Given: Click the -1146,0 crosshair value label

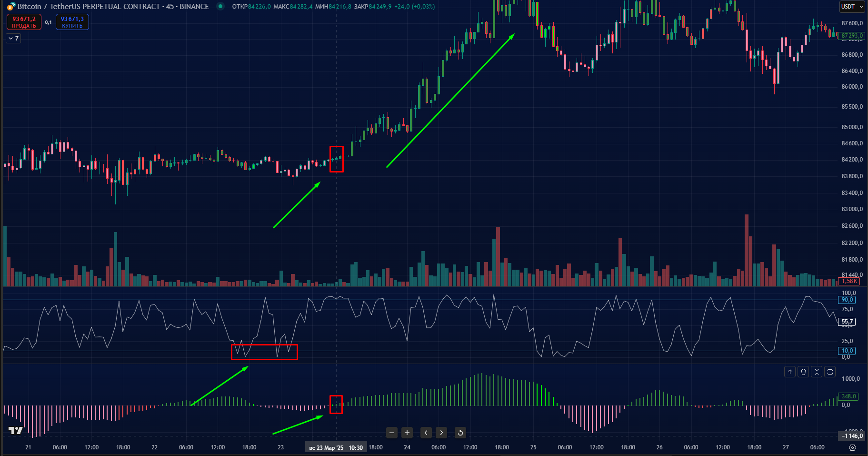Looking at the screenshot, I should pos(852,436).
